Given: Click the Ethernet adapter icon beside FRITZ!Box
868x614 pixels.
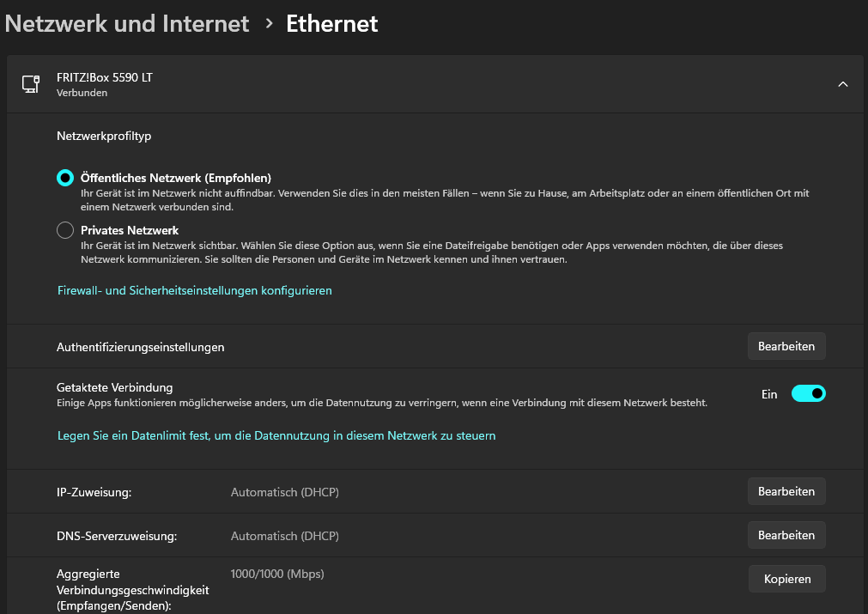Looking at the screenshot, I should click(31, 84).
